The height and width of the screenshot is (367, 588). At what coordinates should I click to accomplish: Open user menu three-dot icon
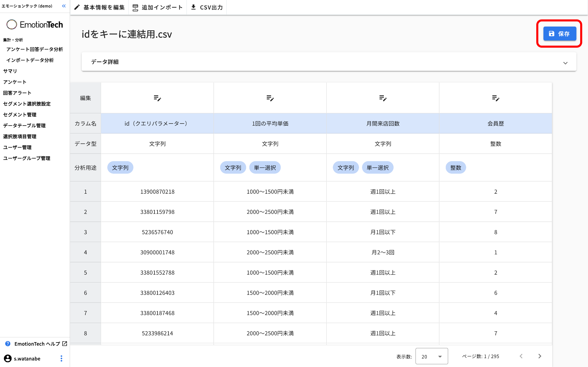click(61, 358)
